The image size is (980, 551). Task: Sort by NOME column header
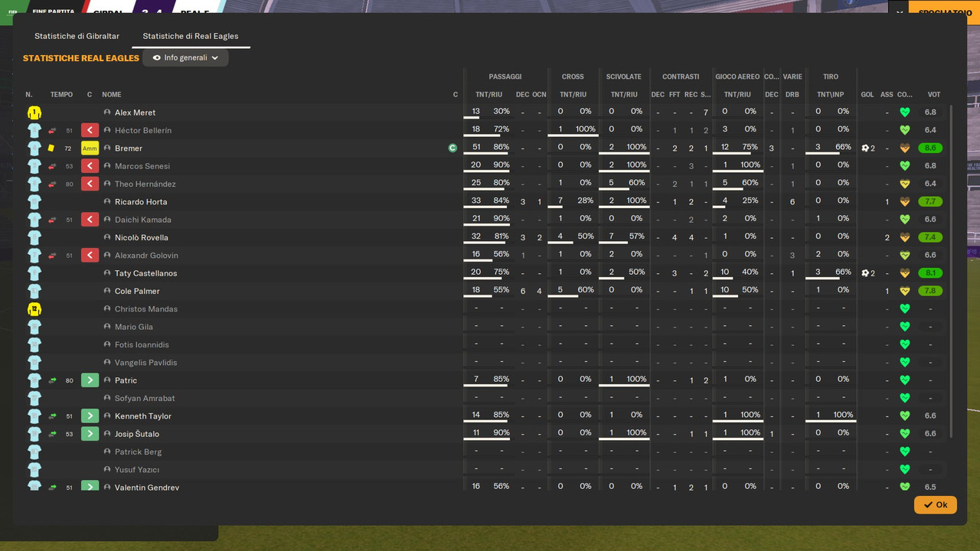[x=112, y=95]
